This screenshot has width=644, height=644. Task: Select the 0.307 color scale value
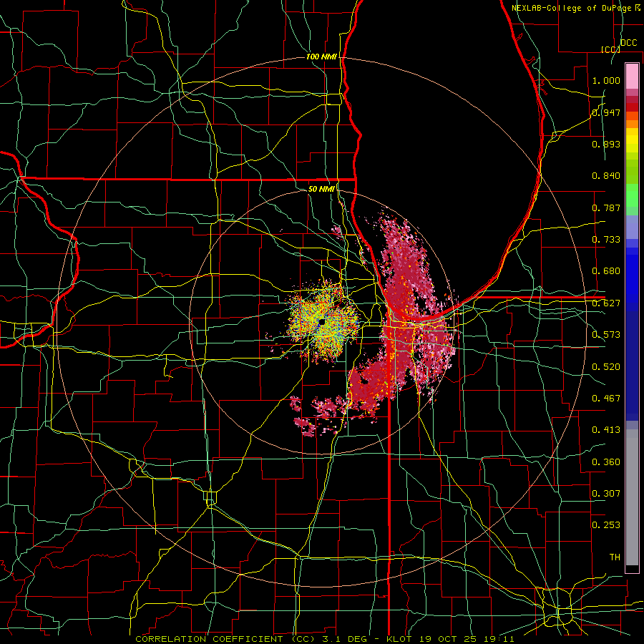coord(606,494)
